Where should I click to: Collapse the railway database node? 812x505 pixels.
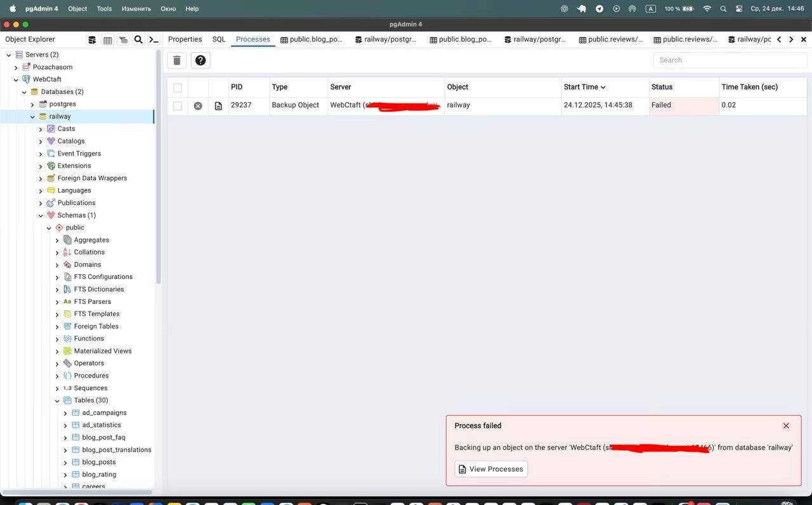pos(32,116)
